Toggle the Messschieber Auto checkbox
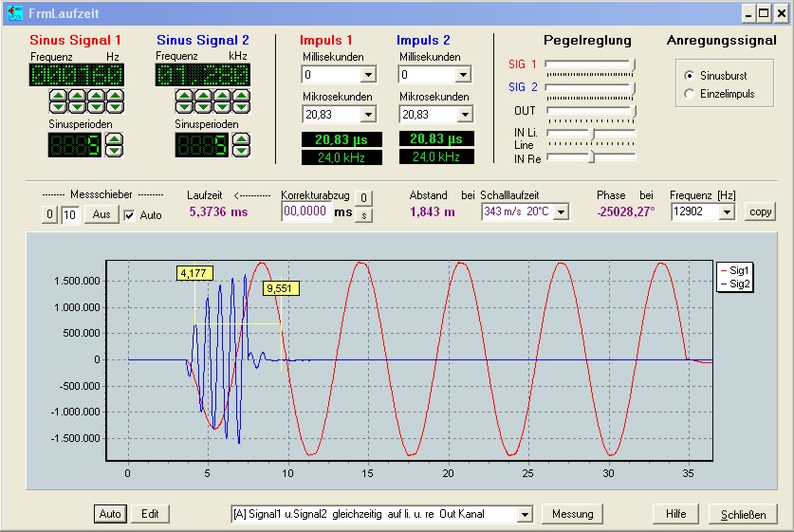 pos(130,215)
